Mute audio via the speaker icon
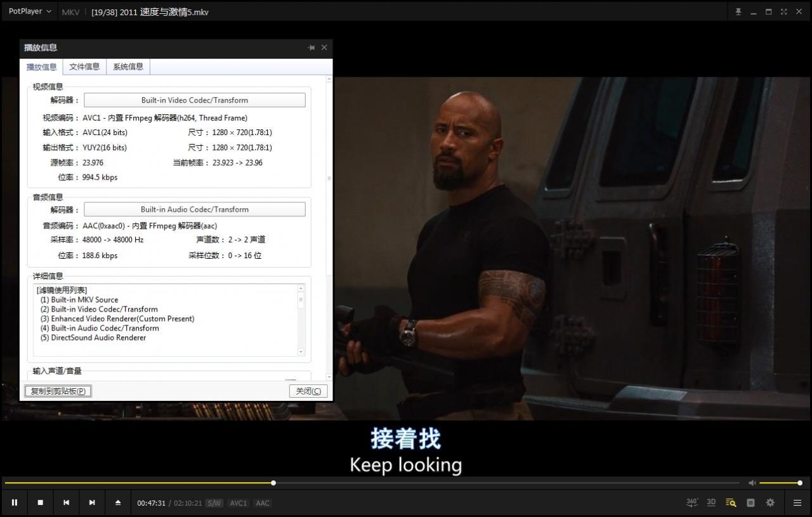The width and height of the screenshot is (812, 517). [x=752, y=483]
